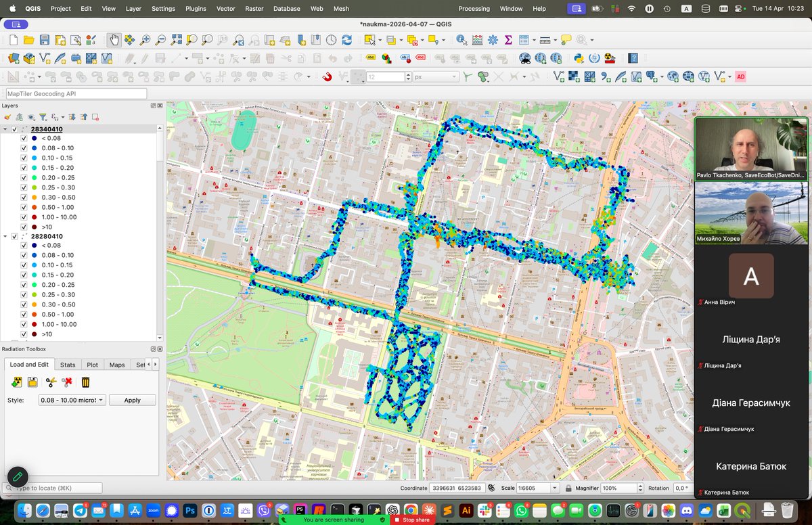Open the Scale 1:6605 dropdown

[555, 488]
